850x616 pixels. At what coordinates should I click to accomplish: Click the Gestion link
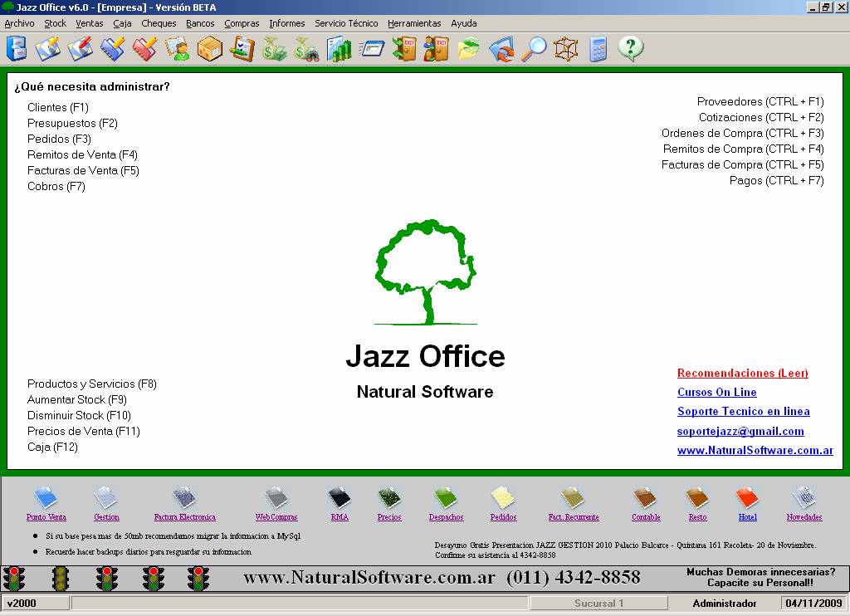click(x=106, y=517)
